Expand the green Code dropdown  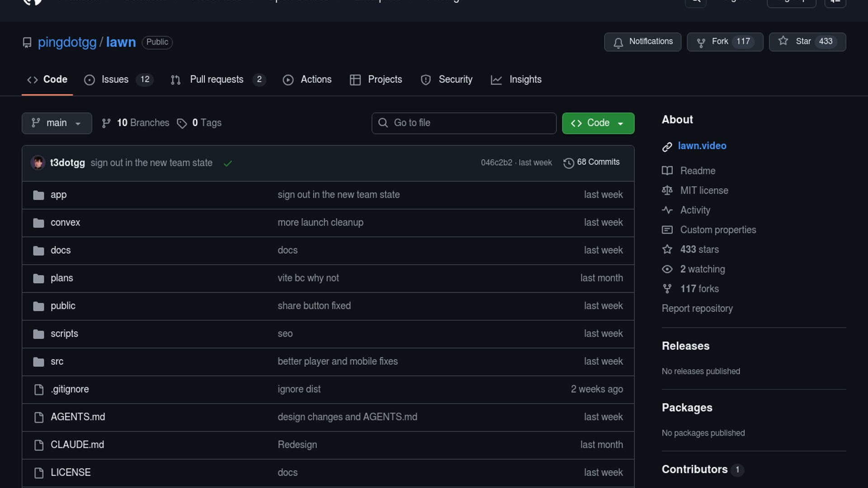click(x=598, y=123)
